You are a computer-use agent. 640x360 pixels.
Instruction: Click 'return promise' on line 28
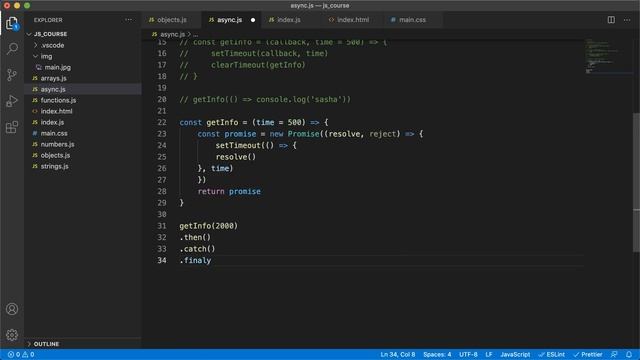[x=229, y=191]
